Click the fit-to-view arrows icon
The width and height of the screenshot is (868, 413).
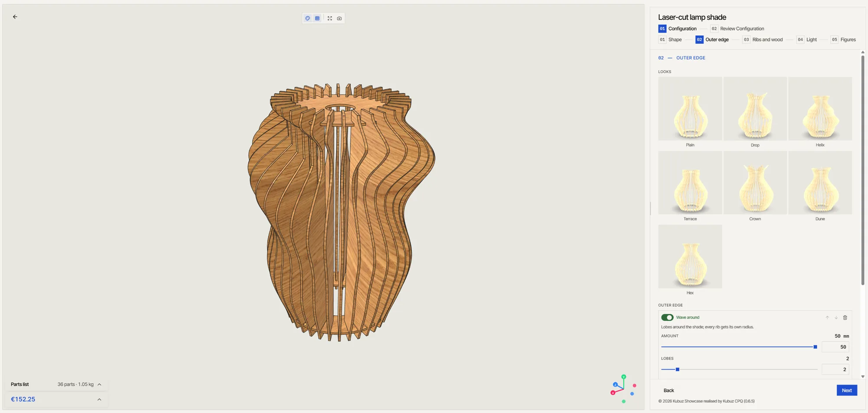(x=330, y=18)
